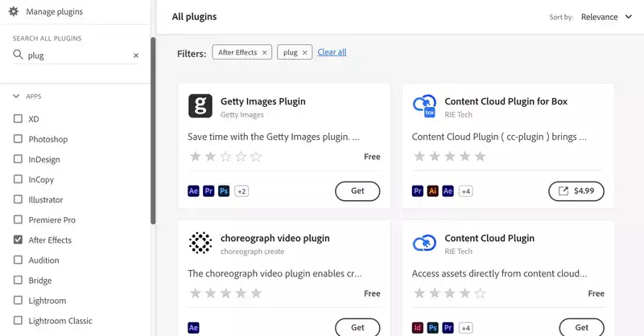Click the search magnifier icon
Screen dimensions: 644x336
(x=18, y=55)
